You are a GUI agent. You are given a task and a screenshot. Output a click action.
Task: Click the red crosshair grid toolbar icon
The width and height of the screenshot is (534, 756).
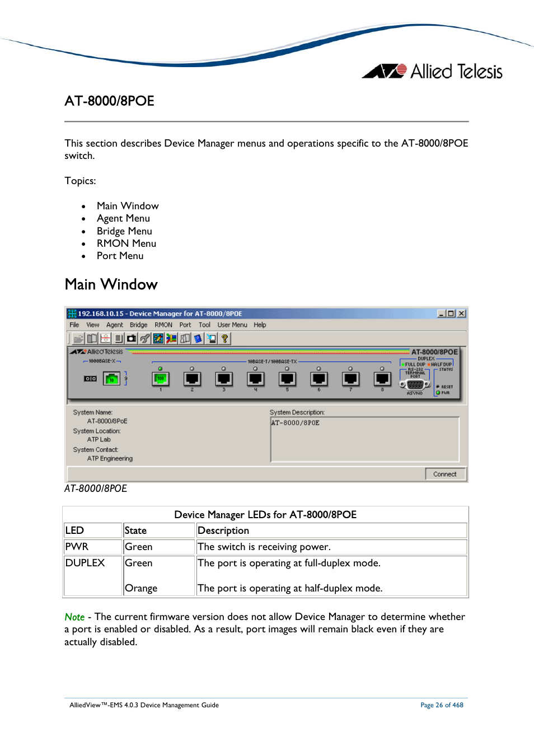[105, 339]
